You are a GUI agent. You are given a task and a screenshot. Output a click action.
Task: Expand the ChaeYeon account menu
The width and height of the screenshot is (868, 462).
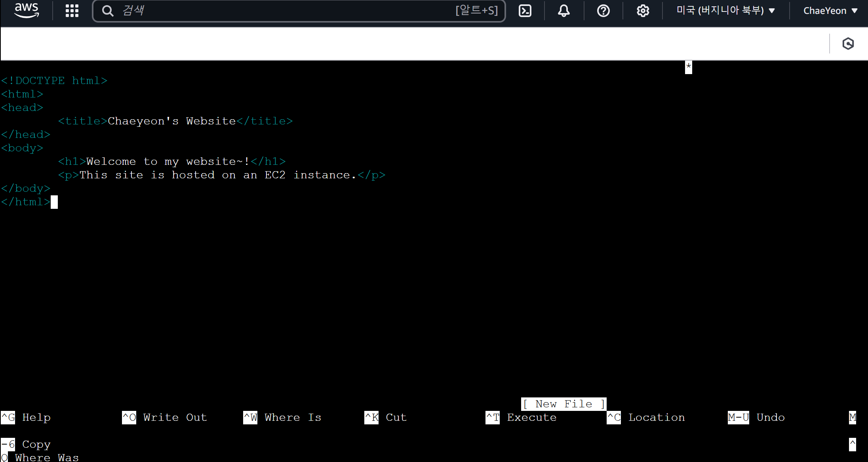point(830,11)
